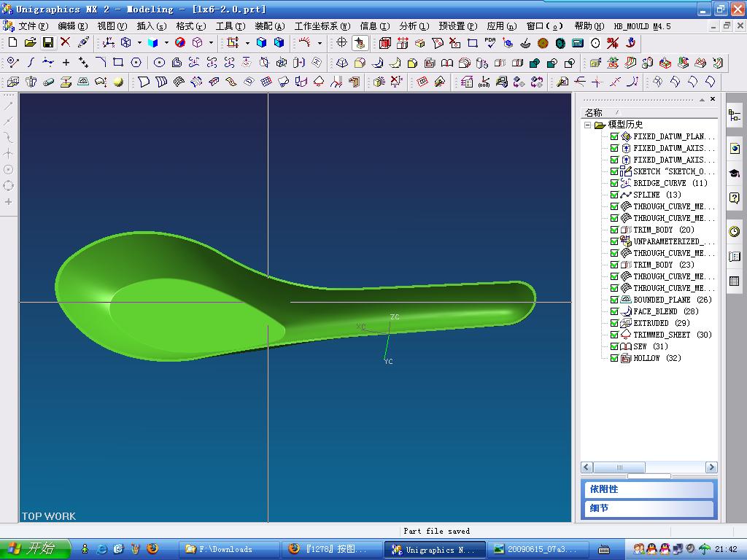The width and height of the screenshot is (747, 560).
Task: Click the red X delete icon
Action: tap(65, 42)
